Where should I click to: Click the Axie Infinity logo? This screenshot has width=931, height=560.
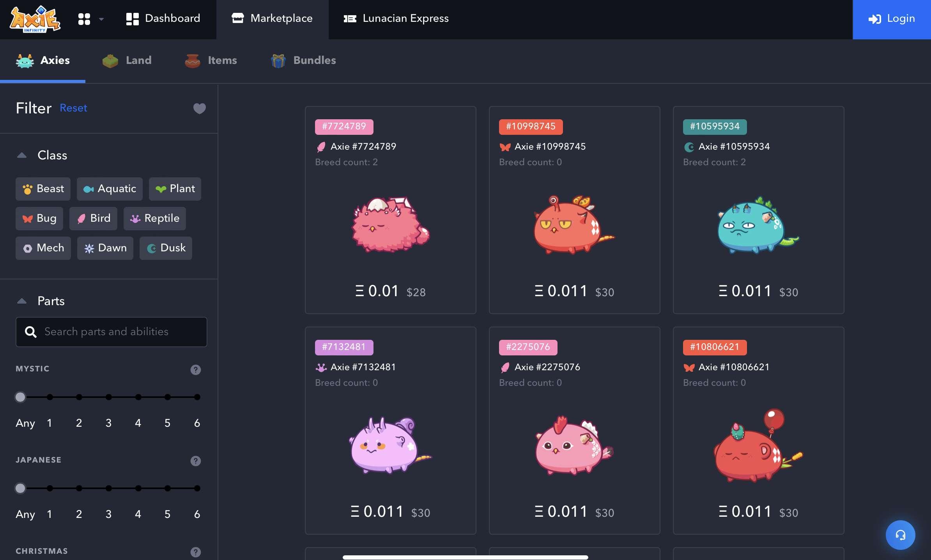click(x=35, y=19)
